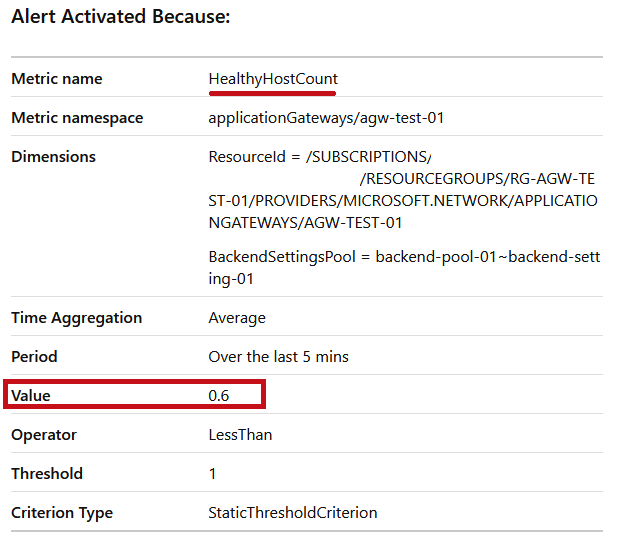Select the "Average" aggregation value

pyautogui.click(x=237, y=318)
